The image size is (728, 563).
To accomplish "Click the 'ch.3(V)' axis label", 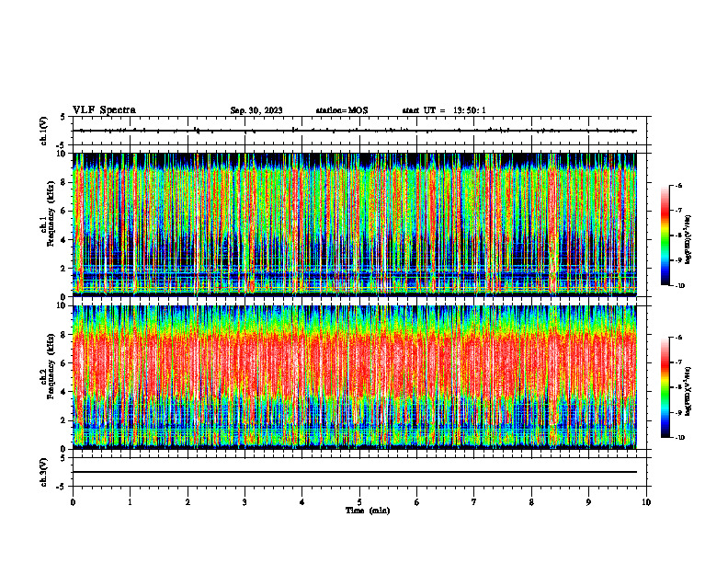I will click(x=43, y=472).
